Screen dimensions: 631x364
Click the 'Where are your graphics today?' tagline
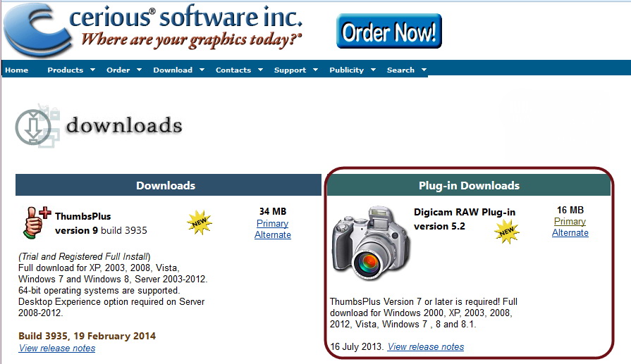point(192,39)
